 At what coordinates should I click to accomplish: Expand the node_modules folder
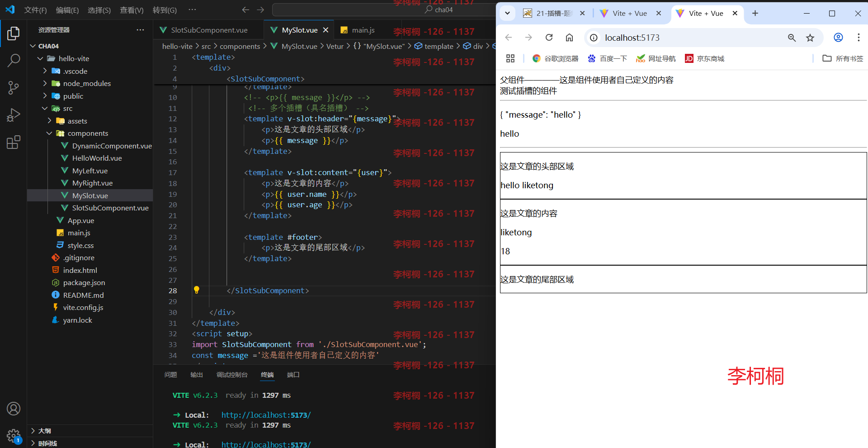(45, 83)
